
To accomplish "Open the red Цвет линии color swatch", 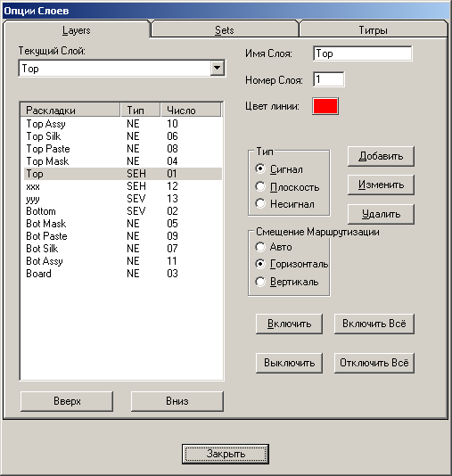I will click(325, 106).
